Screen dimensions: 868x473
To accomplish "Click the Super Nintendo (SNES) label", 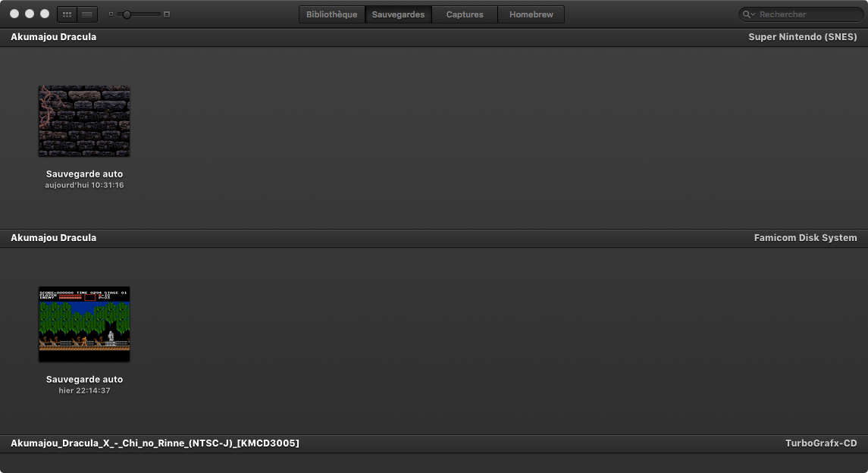I will pos(803,37).
